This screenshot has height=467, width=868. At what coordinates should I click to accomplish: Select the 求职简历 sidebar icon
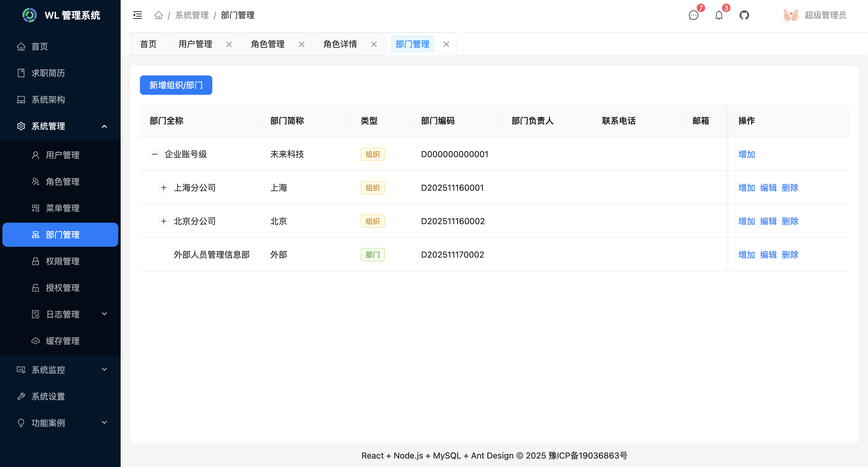21,73
